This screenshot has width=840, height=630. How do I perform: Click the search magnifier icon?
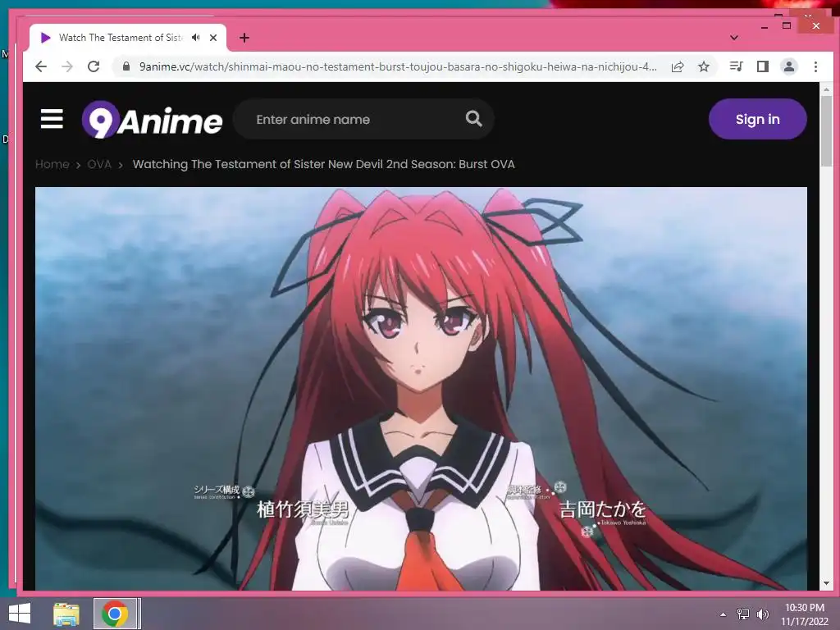click(473, 118)
